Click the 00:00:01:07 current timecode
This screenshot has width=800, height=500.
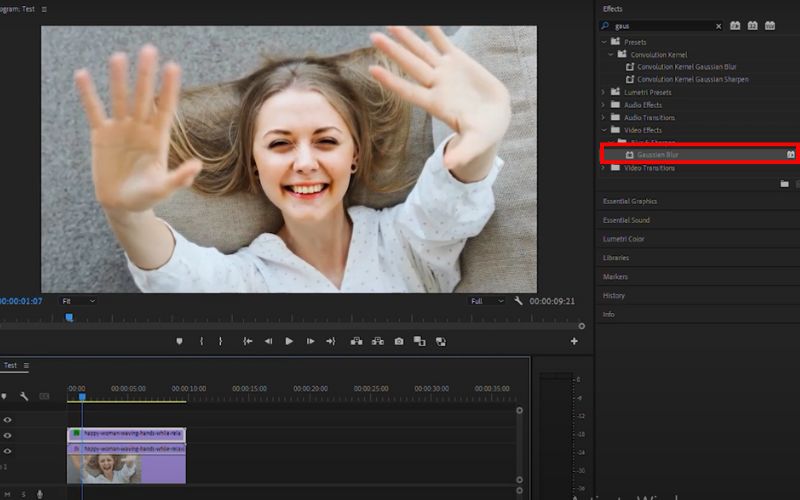21,301
